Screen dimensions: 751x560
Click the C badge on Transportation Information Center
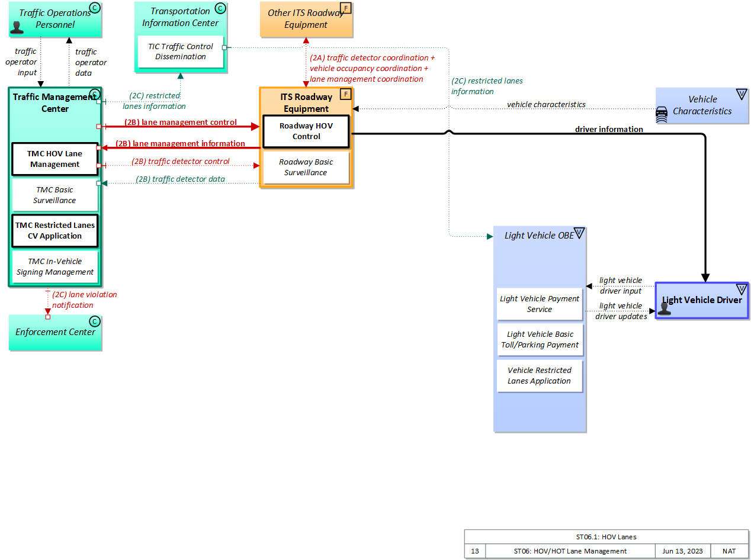(220, 8)
